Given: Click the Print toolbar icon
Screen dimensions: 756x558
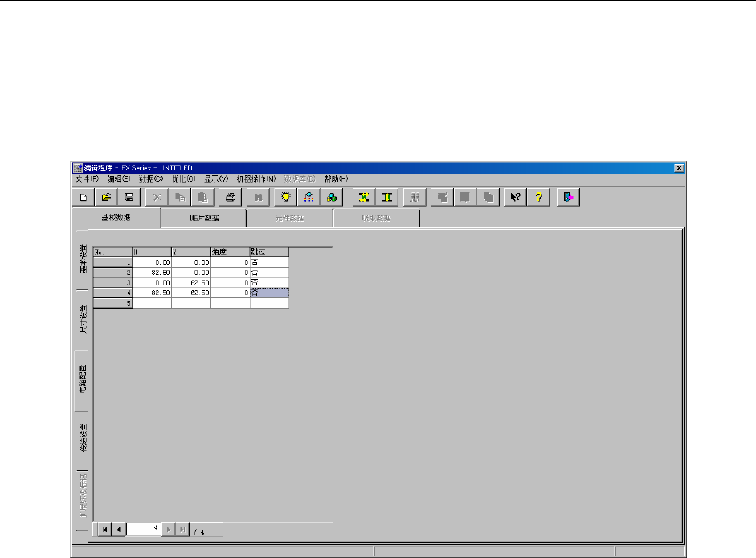Looking at the screenshot, I should 231,197.
